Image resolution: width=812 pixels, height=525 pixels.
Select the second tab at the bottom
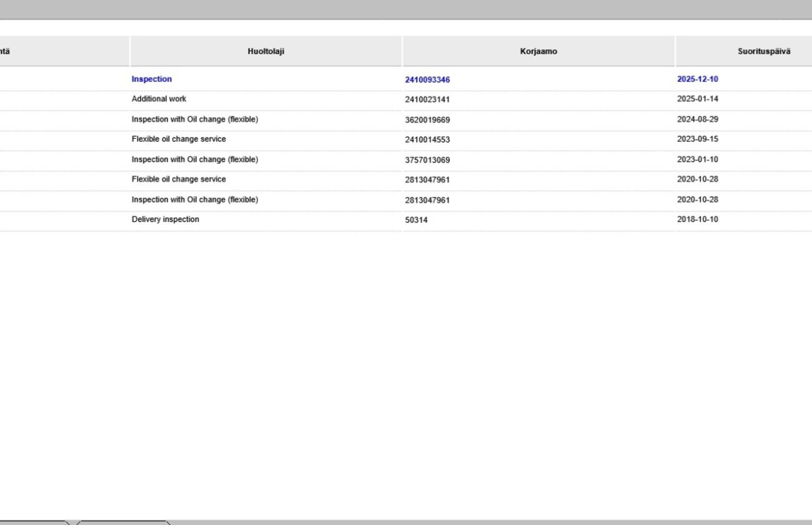pos(122,522)
